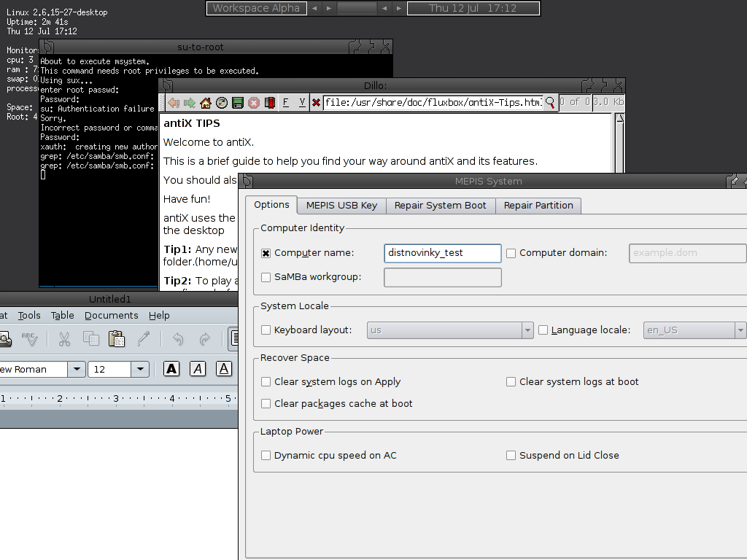Click Dillo search magnifier icon
Screen dimensions: 747x560
550,102
